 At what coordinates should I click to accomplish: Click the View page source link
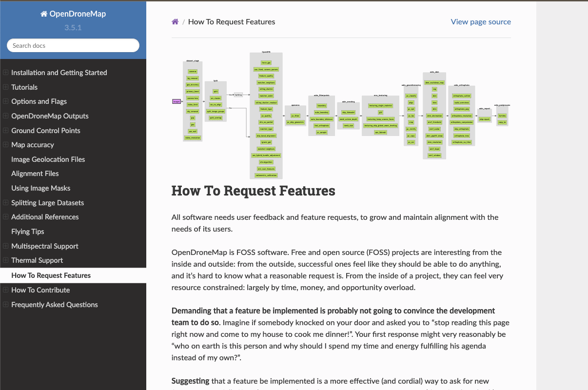(481, 21)
